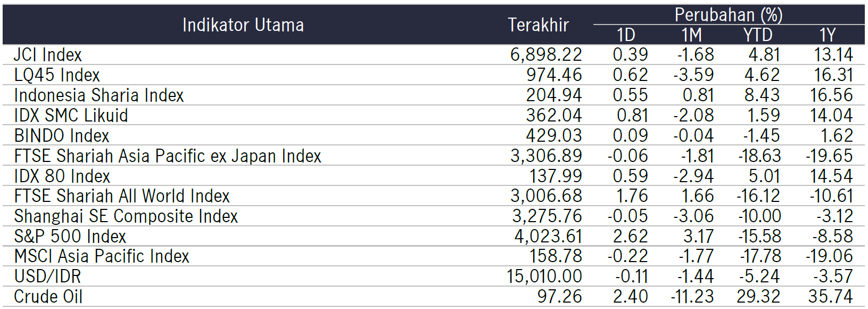Select FTSE Shariah All World Index row
Viewport: 868px width, 309px height.
click(x=434, y=196)
